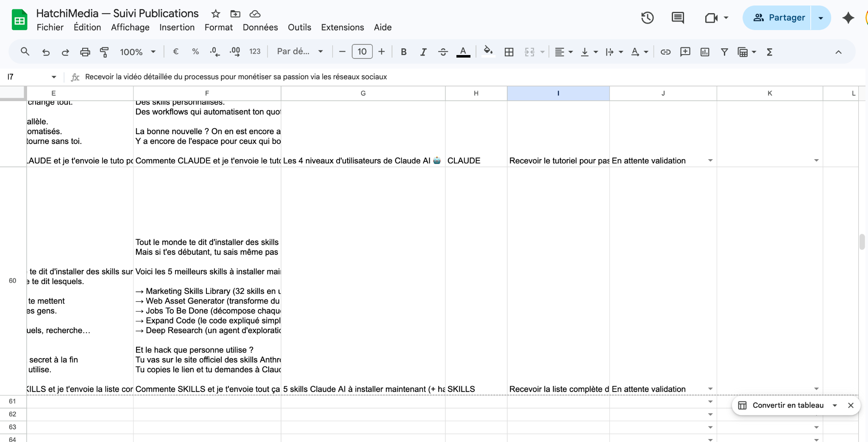This screenshot has width=868, height=442.
Task: Insert a comment
Action: 685,52
